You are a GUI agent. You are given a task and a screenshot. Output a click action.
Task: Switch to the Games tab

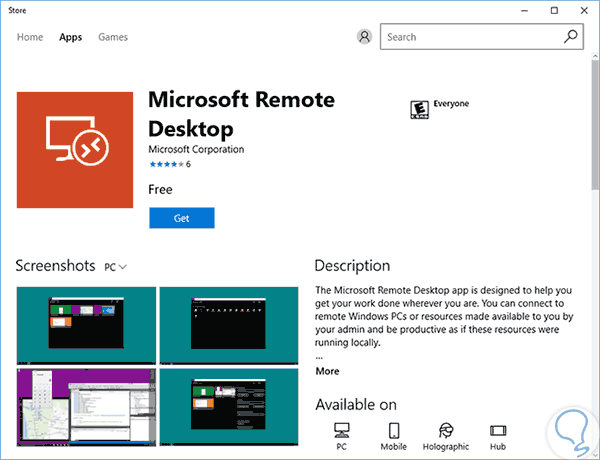tap(113, 37)
